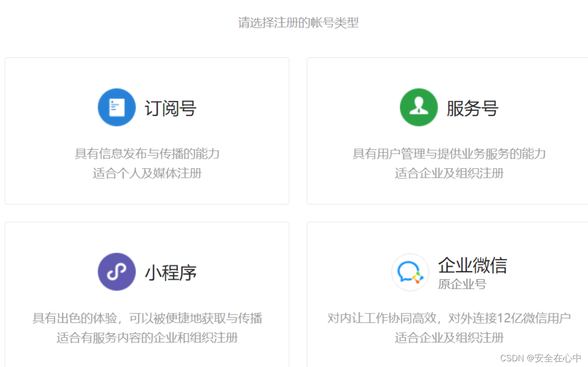Click text 适合个人及媒体注册
Screen dimensions: 588x367
coord(147,173)
